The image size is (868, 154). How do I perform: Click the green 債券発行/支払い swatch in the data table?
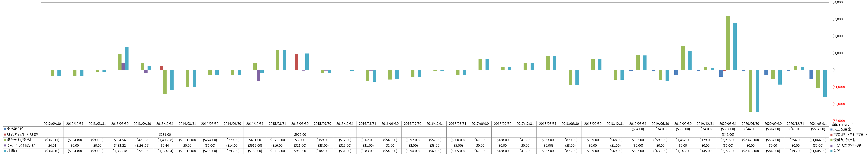click(5, 140)
